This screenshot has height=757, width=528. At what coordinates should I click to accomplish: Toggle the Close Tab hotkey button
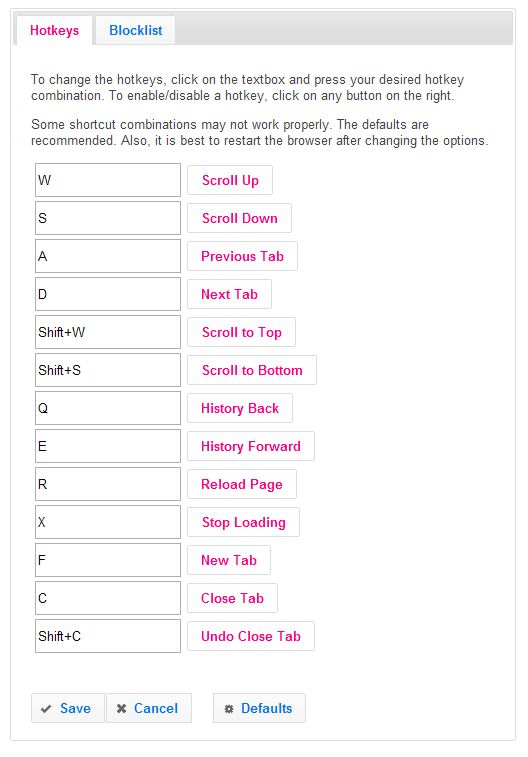point(232,598)
